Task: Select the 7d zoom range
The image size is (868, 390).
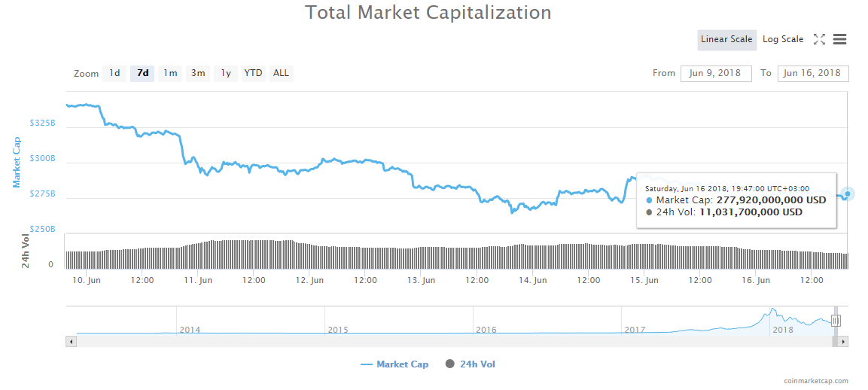Action: coord(142,73)
